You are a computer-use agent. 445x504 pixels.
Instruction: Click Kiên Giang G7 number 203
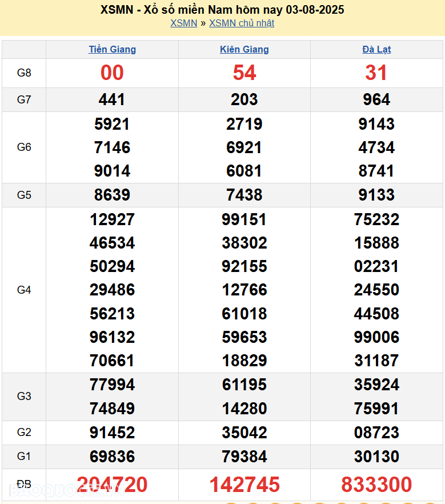tap(244, 99)
